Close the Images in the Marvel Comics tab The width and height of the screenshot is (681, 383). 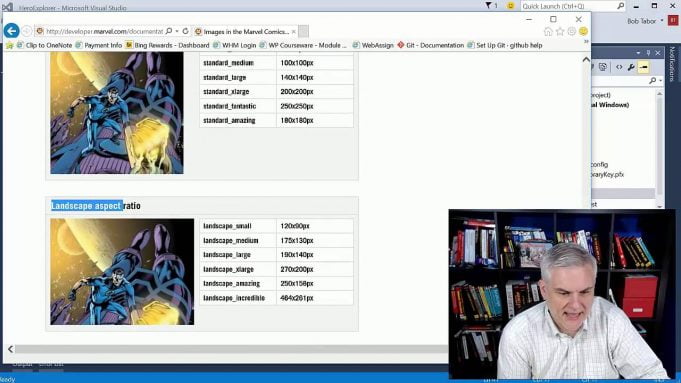click(x=294, y=32)
